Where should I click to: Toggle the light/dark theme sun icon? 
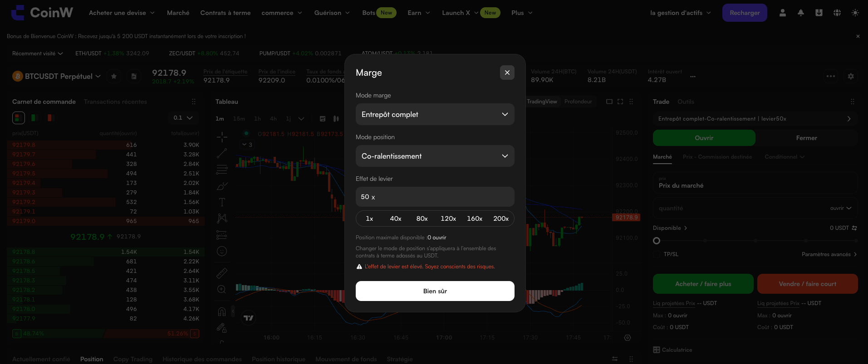(x=855, y=13)
